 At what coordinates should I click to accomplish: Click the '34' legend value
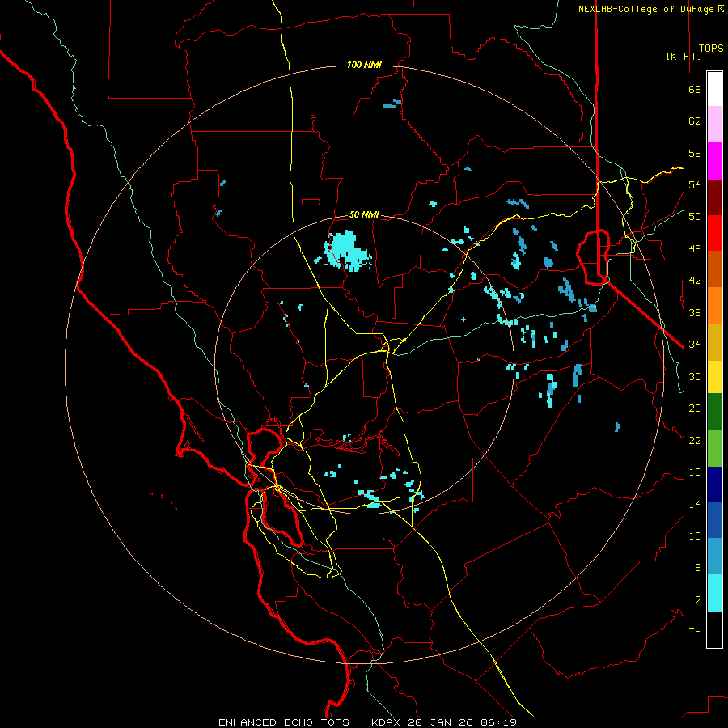pyautogui.click(x=695, y=345)
